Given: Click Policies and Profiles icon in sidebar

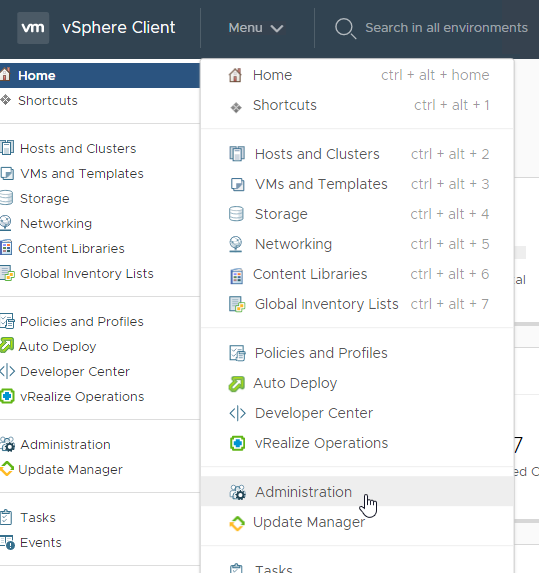Looking at the screenshot, I should click(7, 321).
